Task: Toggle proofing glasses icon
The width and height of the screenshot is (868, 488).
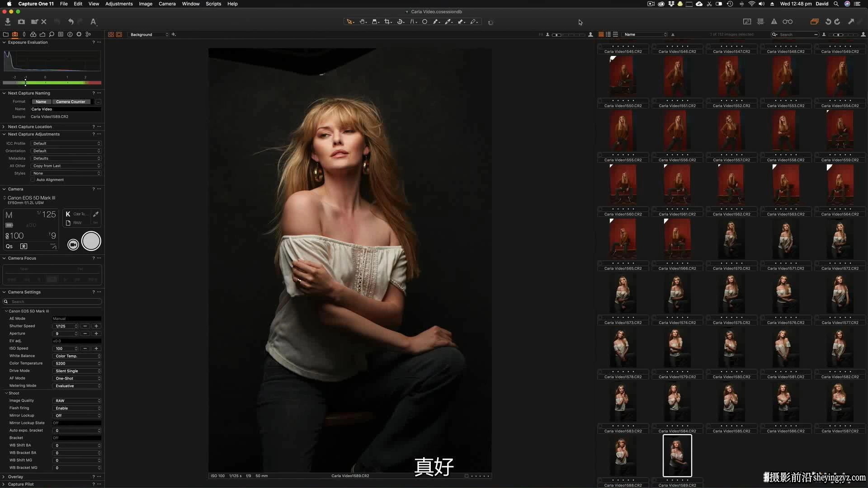Action: [x=788, y=22]
